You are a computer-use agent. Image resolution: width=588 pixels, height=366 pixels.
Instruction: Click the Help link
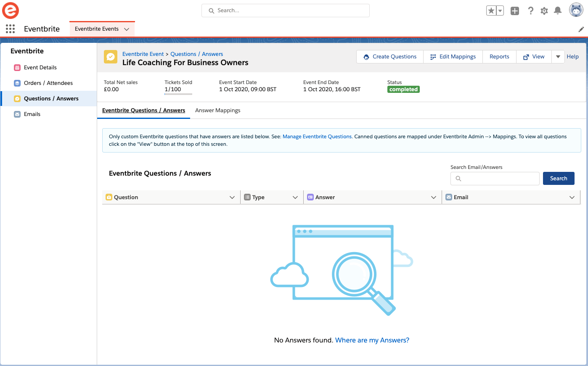[572, 56]
